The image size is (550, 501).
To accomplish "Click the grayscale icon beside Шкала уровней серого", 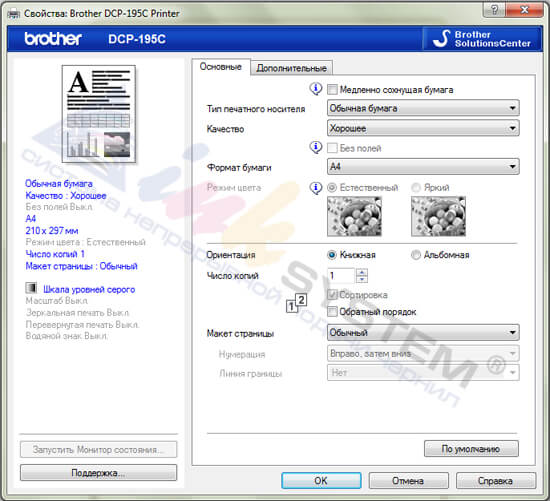I will click(31, 288).
